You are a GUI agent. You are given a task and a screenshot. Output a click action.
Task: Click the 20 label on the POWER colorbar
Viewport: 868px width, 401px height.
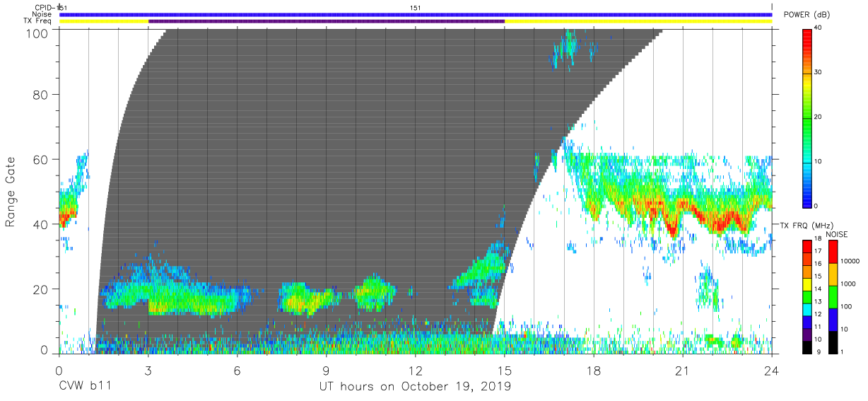click(819, 117)
